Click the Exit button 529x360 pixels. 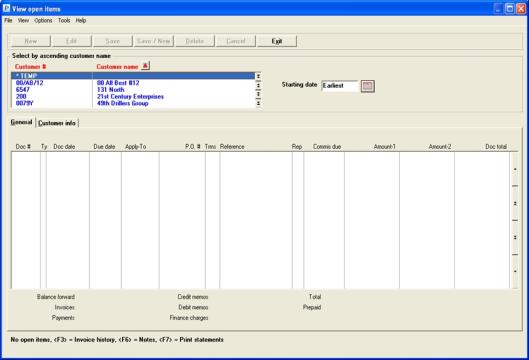[x=277, y=41]
